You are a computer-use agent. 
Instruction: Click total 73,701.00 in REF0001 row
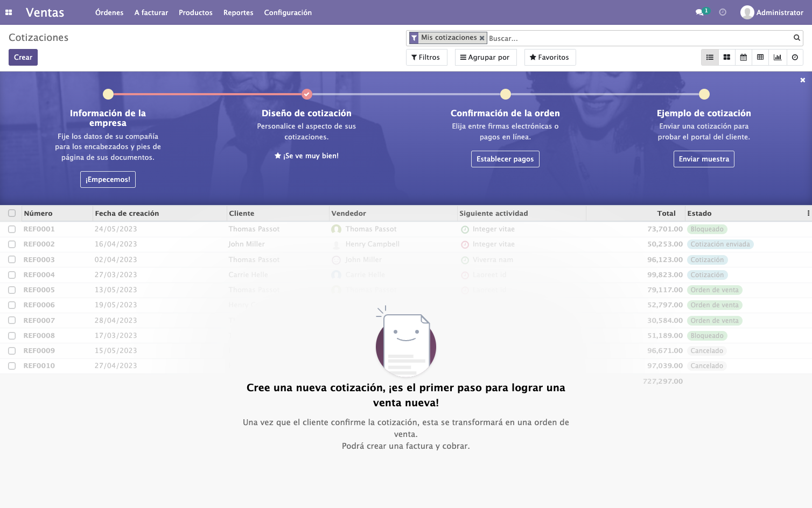coord(665,229)
